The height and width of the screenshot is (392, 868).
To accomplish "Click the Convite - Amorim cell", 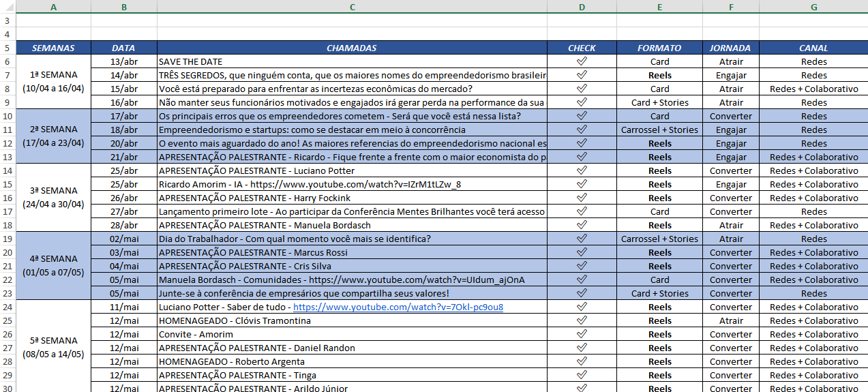I will [352, 334].
